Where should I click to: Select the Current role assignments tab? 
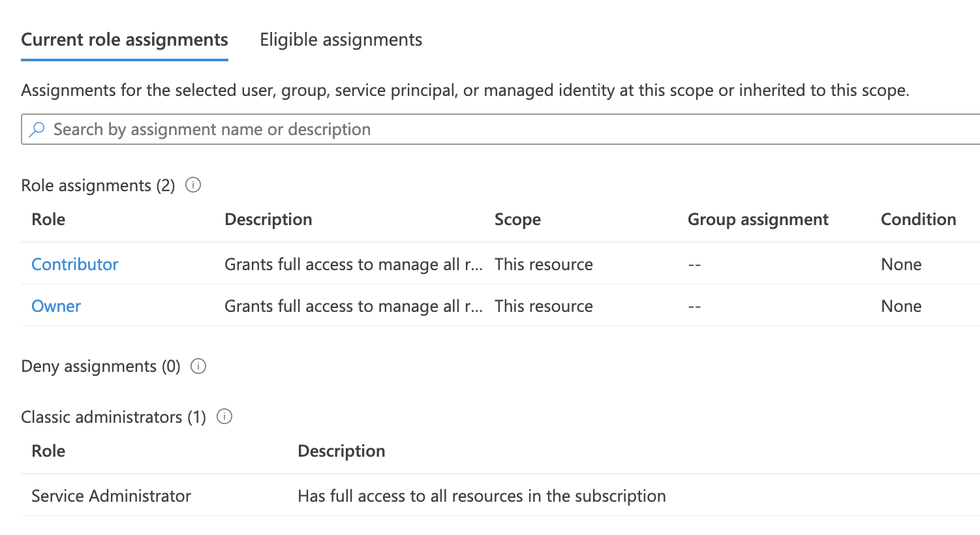tap(124, 40)
